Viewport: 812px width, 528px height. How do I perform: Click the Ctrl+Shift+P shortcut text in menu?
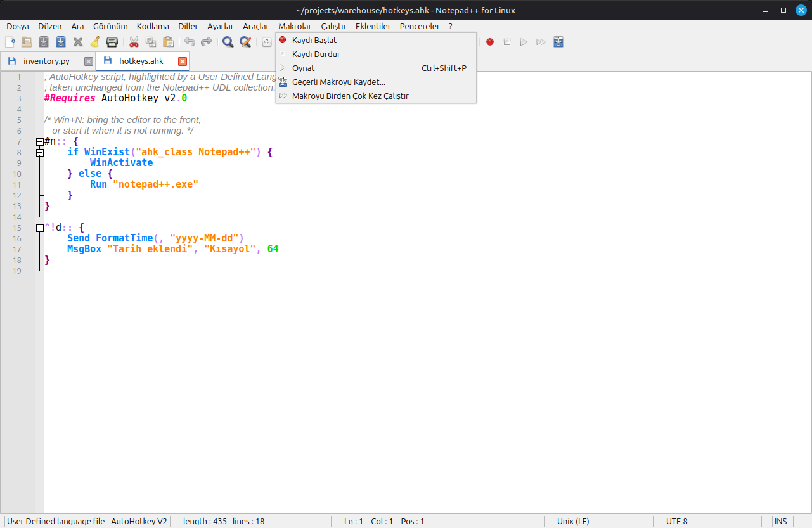pyautogui.click(x=444, y=68)
